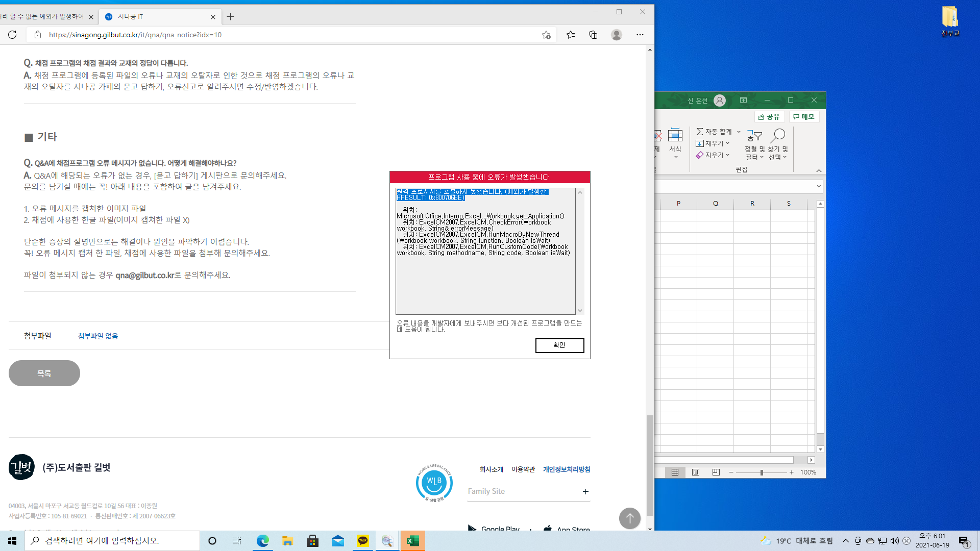Switch to Page Layout view
This screenshot has width=980, height=551.
point(696,472)
